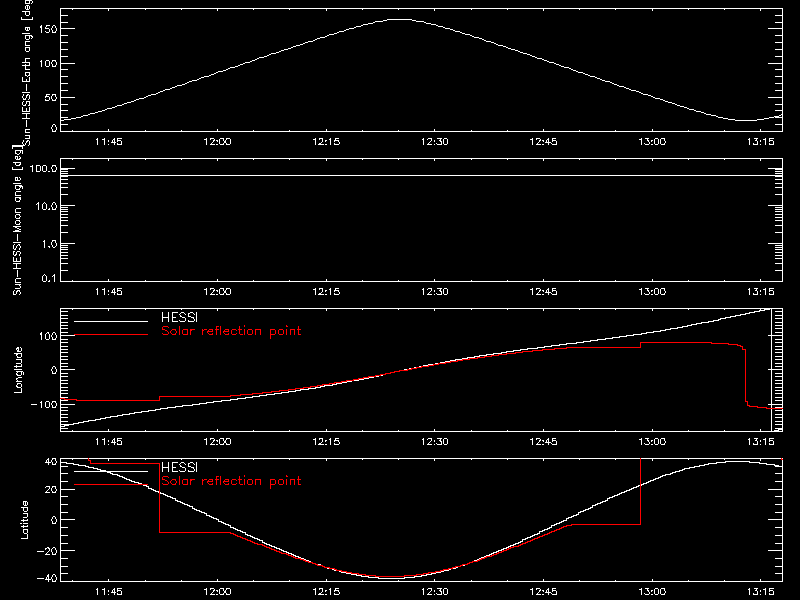Click the Longitude y-axis title
The width and height of the screenshot is (800, 600).
(18, 370)
